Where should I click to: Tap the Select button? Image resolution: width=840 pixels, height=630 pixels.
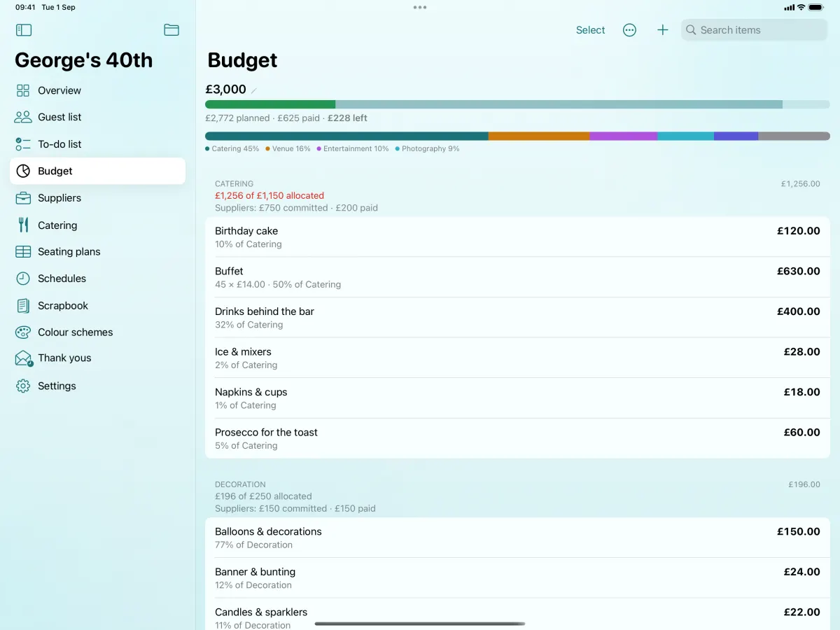point(590,30)
